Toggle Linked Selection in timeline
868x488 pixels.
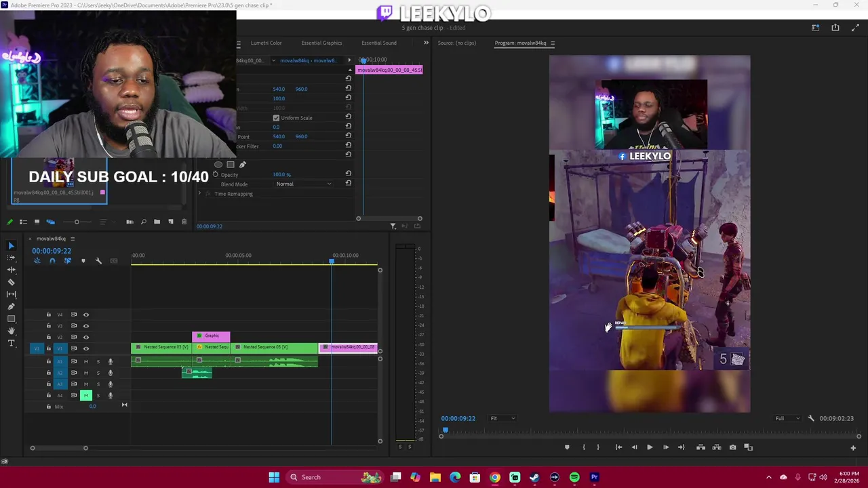pyautogui.click(x=67, y=261)
